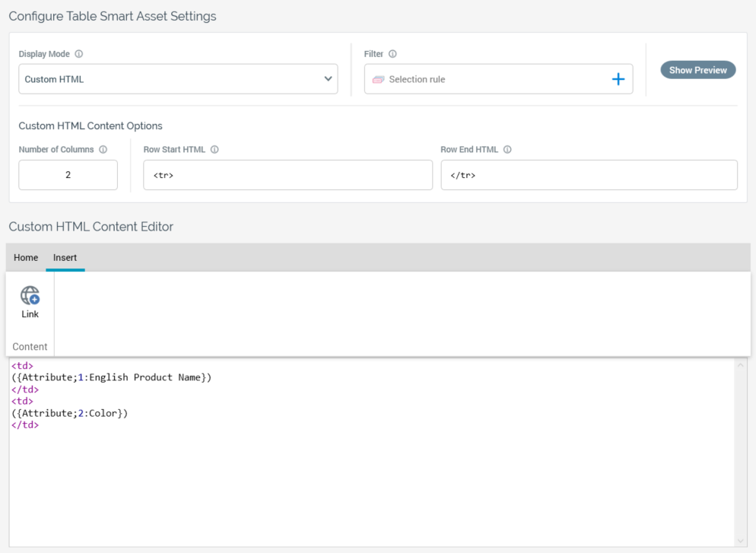This screenshot has width=756, height=553.
Task: Click into the Row Start HTML field
Action: tap(287, 175)
